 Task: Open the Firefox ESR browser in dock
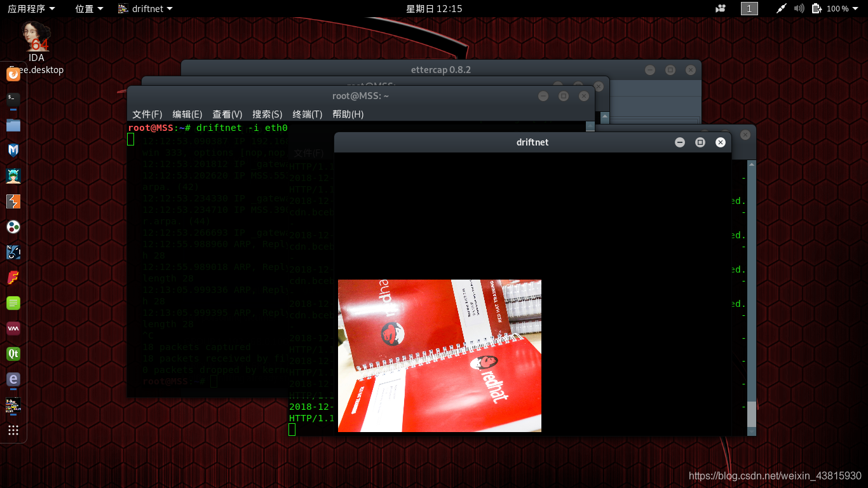click(x=13, y=74)
